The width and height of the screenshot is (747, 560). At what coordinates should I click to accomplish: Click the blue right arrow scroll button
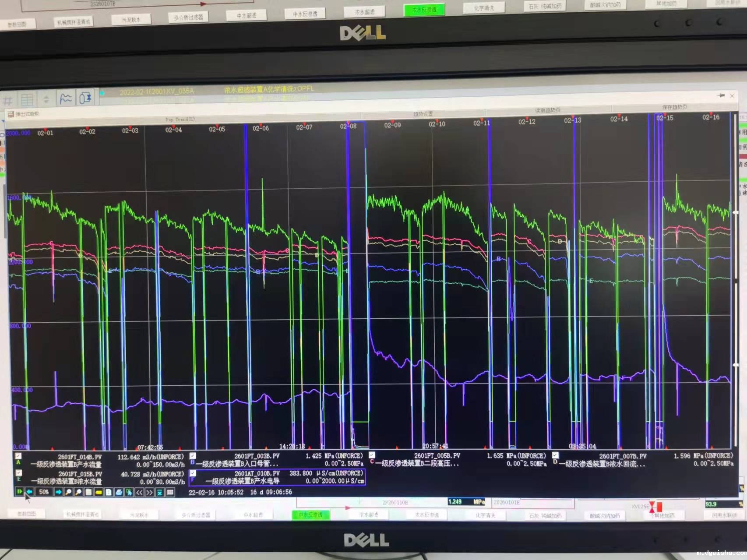coord(58,492)
